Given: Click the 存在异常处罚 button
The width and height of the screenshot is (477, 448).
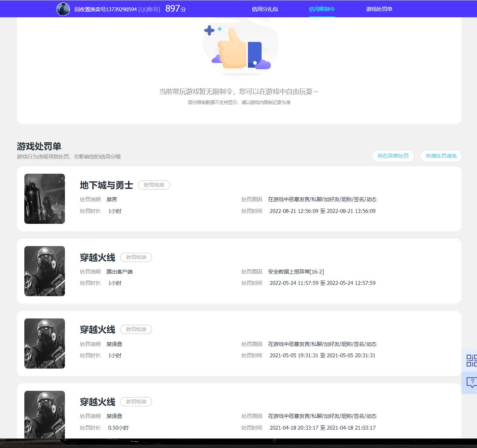Looking at the screenshot, I should tap(393, 156).
